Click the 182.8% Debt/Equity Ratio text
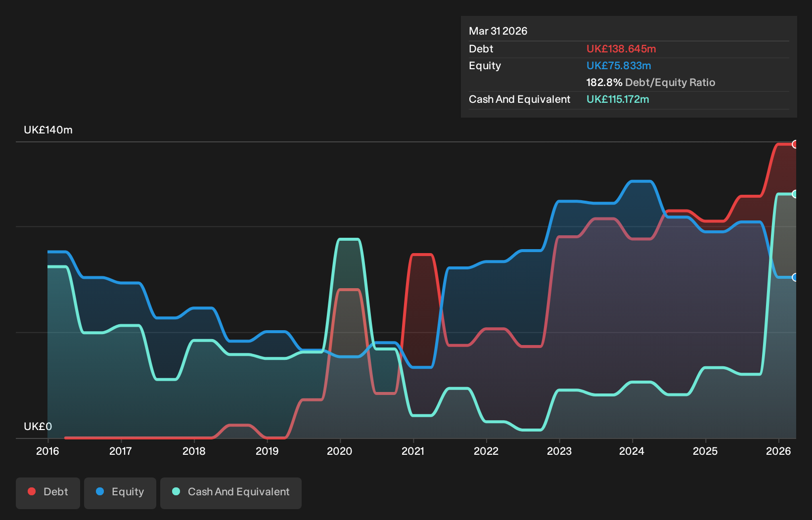Viewport: 812px width, 520px height. (x=651, y=83)
